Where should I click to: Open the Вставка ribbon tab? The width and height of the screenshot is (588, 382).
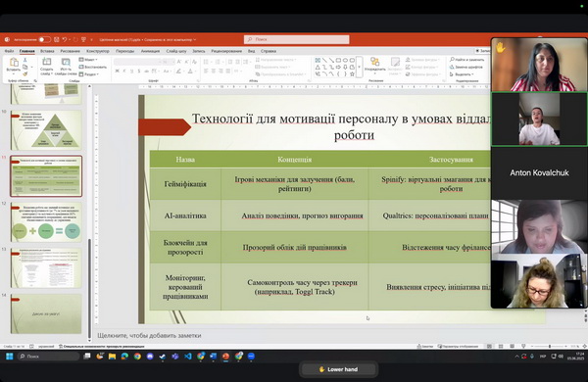(47, 51)
